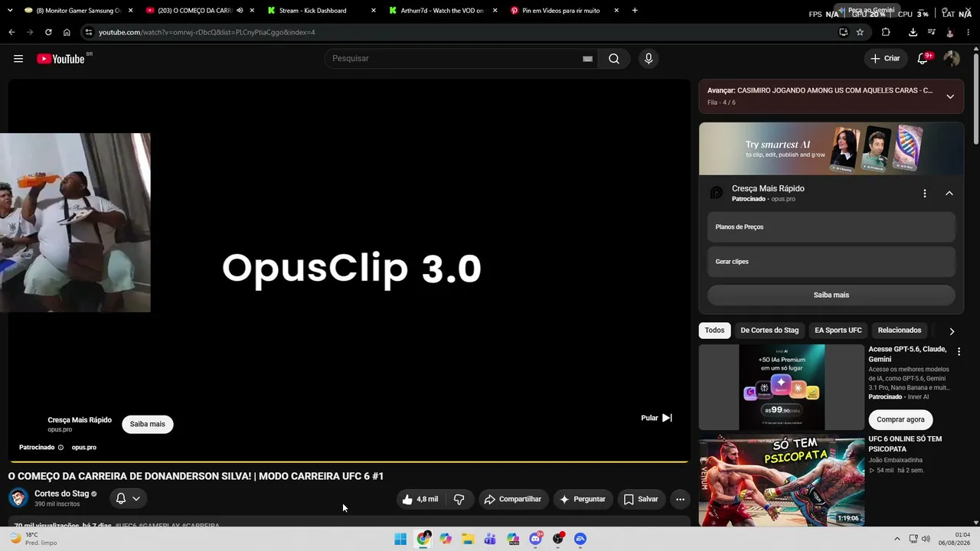Select the De Cortes do Stag chip
The image size is (980, 551).
pos(769,331)
